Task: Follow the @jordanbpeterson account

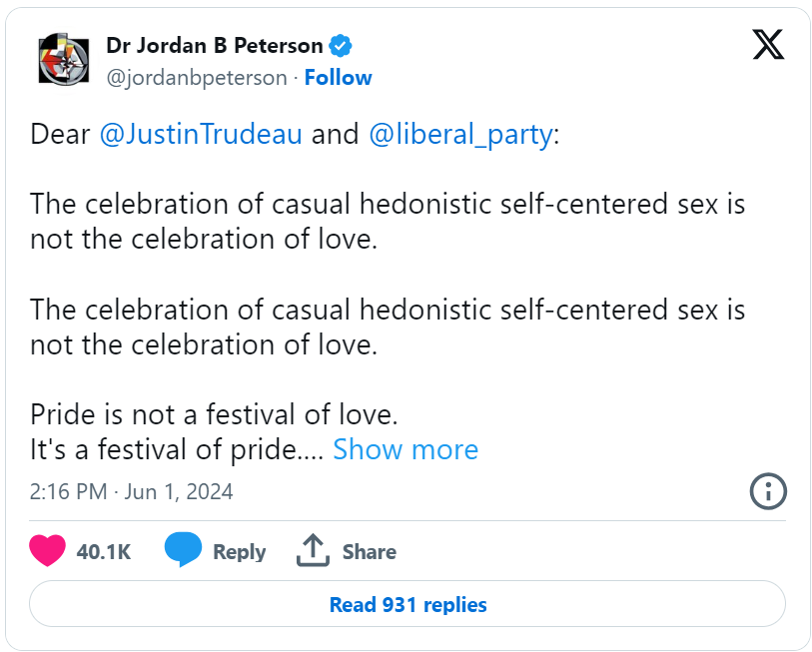Action: (x=339, y=78)
